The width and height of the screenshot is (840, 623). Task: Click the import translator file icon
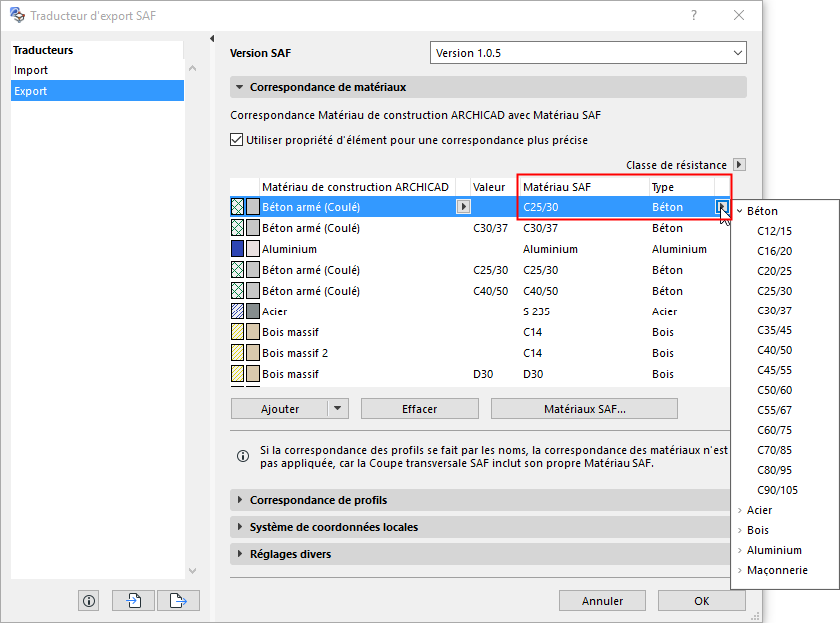134,601
